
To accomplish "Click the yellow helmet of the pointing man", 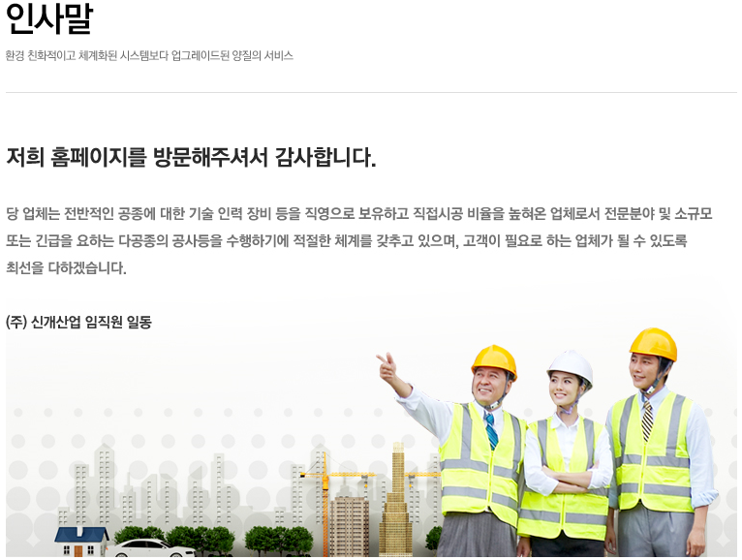I will pos(494,360).
